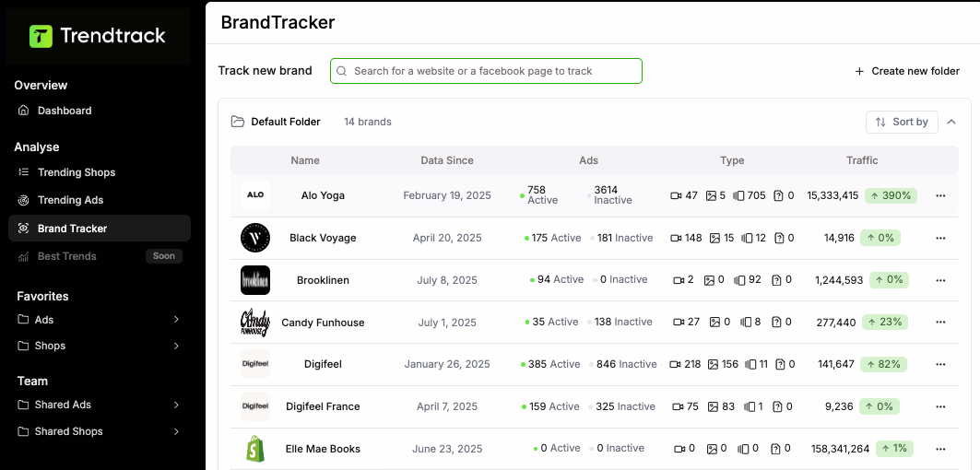Open more options for Digifeel row

click(x=940, y=364)
